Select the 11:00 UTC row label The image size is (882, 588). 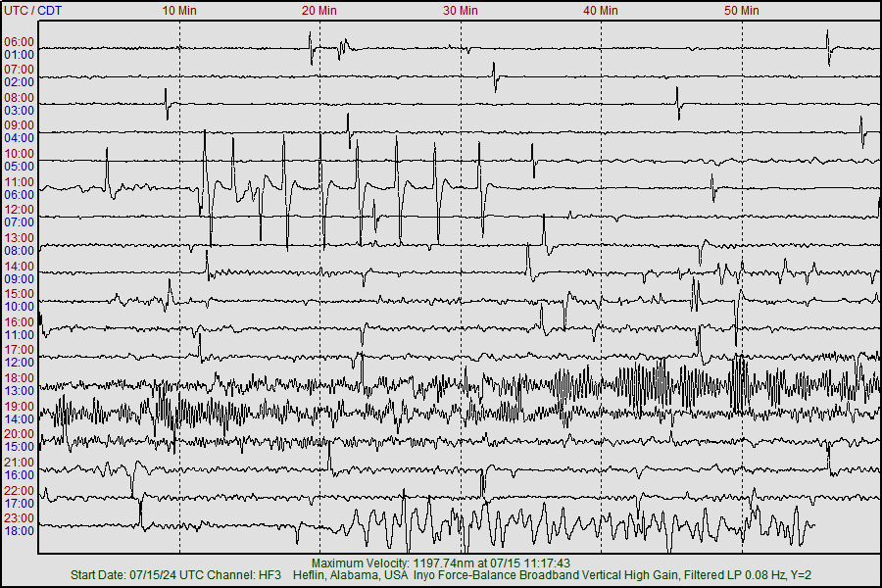[x=20, y=182]
